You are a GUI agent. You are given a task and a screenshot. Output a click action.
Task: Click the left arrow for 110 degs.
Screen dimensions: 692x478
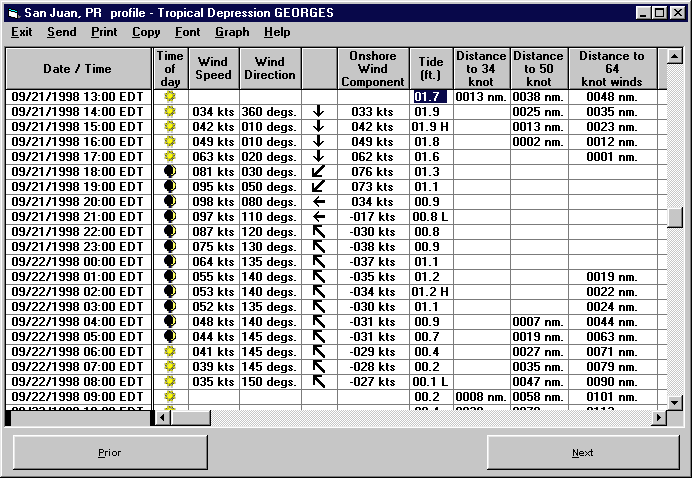319,217
